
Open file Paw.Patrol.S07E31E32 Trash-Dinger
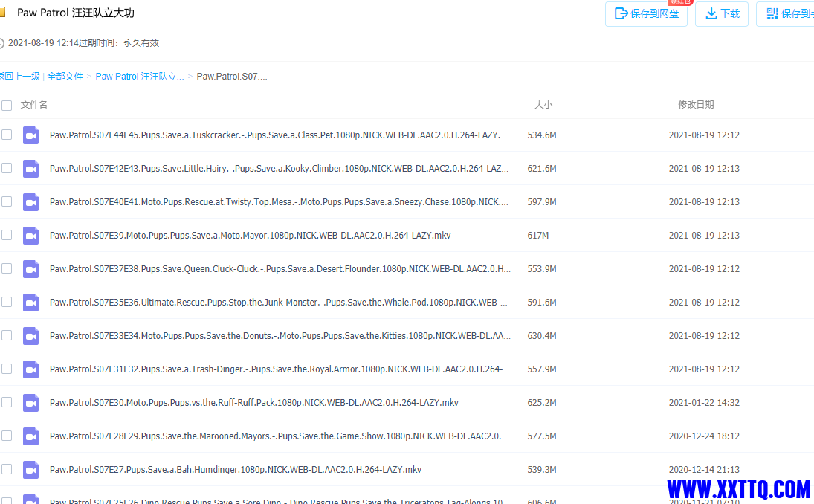click(x=280, y=369)
